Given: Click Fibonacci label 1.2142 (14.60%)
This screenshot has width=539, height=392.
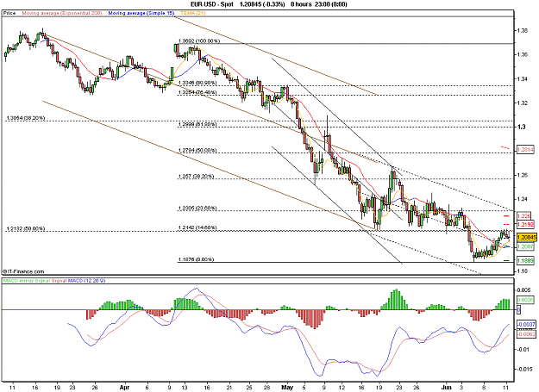Looking at the screenshot, I should click(197, 227).
